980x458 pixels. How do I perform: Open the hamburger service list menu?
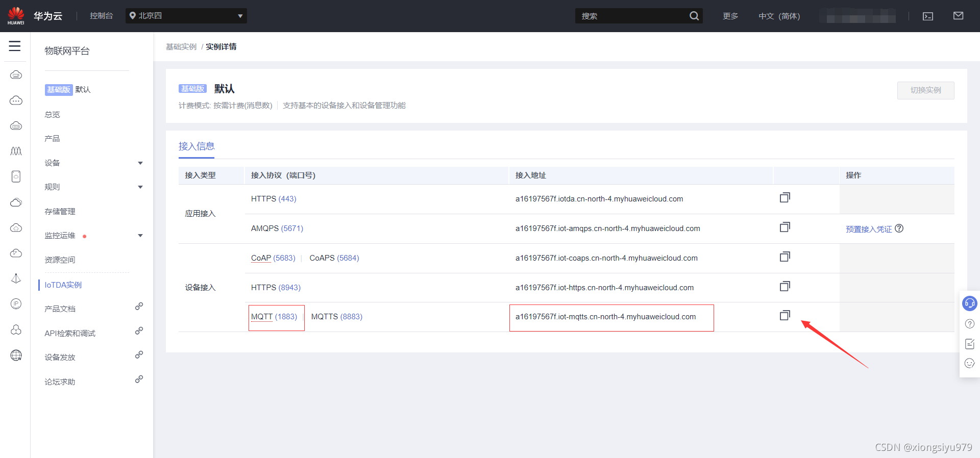pyautogui.click(x=15, y=46)
